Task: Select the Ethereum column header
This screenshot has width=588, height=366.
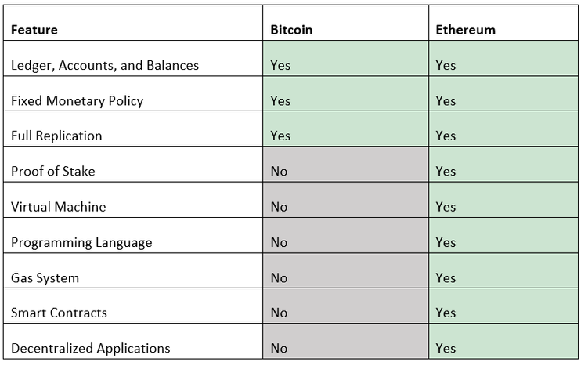Action: coord(465,30)
